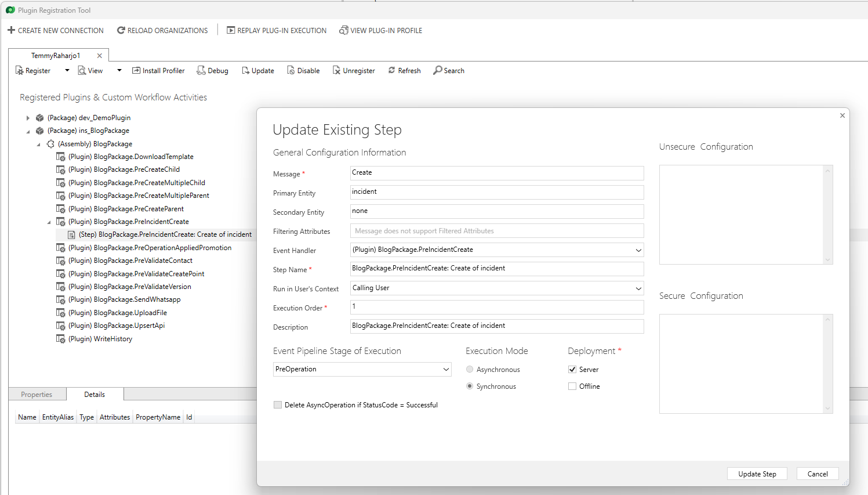868x495 pixels.
Task: Click the View toolbar icon
Action: (x=82, y=71)
